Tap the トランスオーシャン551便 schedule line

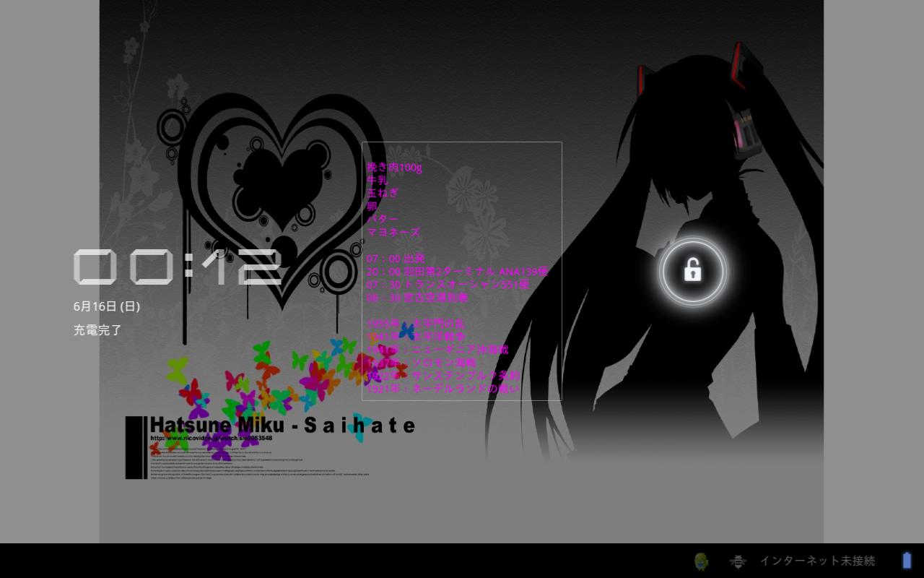tap(448, 285)
